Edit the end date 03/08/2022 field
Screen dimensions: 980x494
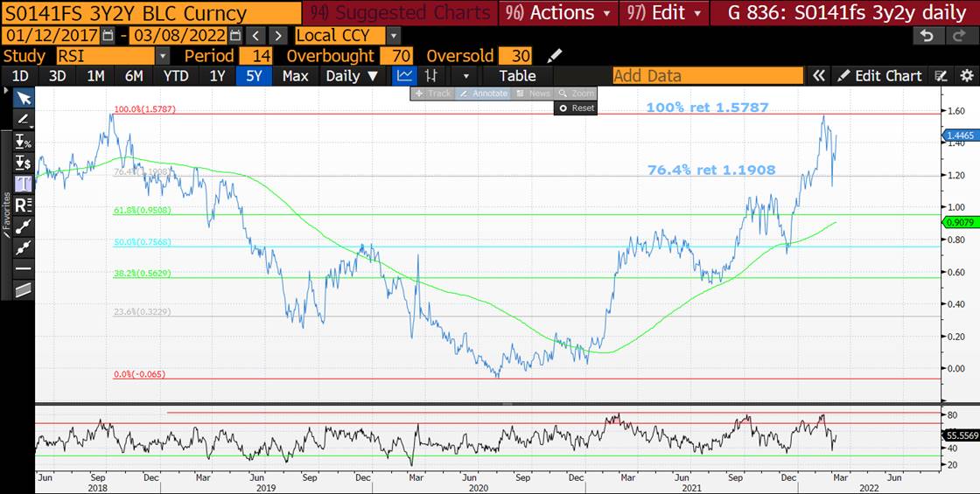[178, 36]
